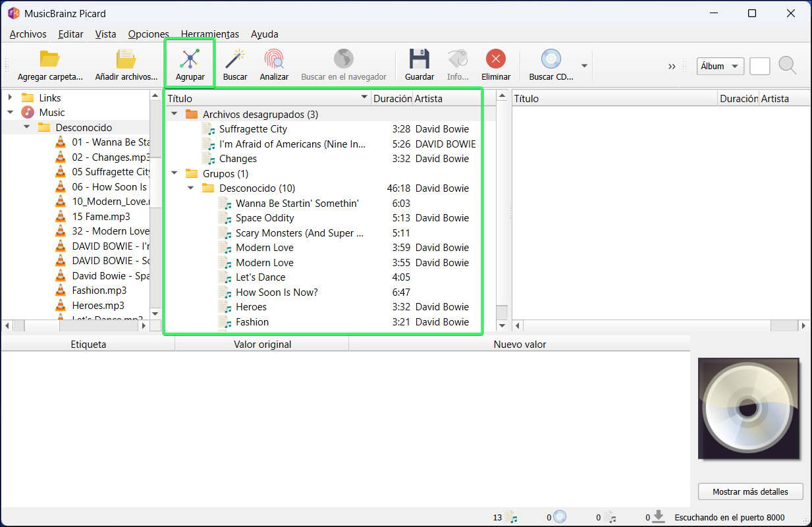This screenshot has height=527, width=812.
Task: Collapse the Desconocido folder in file browser
Action: (26, 127)
